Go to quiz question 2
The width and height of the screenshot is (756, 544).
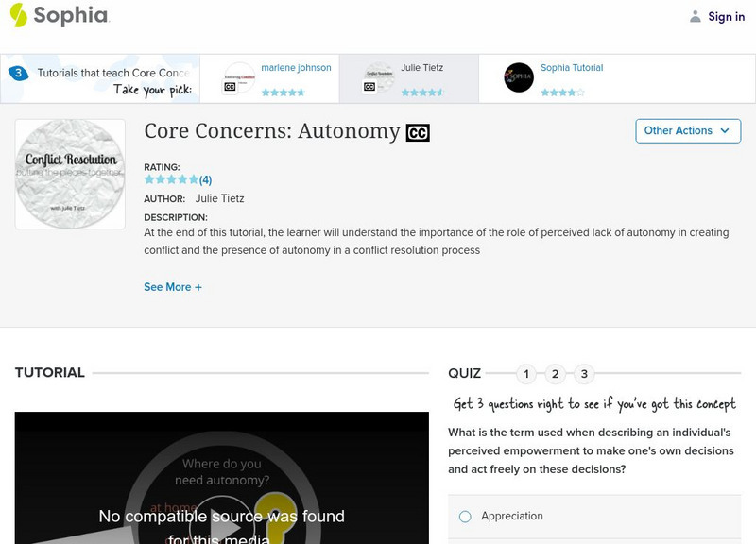pyautogui.click(x=556, y=374)
